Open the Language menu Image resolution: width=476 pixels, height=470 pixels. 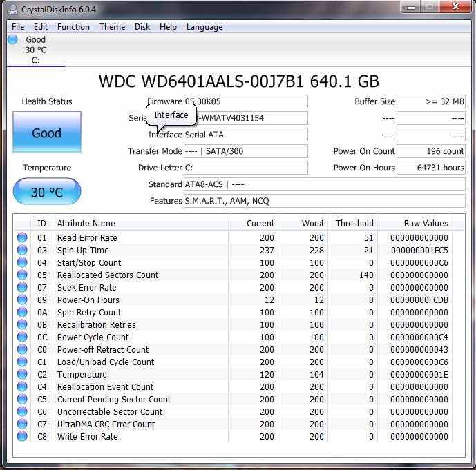[204, 27]
